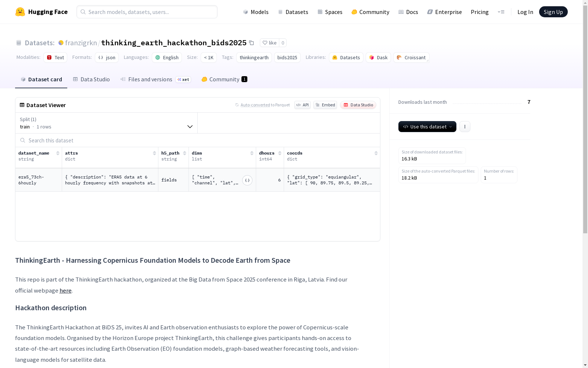588x368 pixels.
Task: Click the franzigrkn user avatar icon
Action: coord(61,43)
